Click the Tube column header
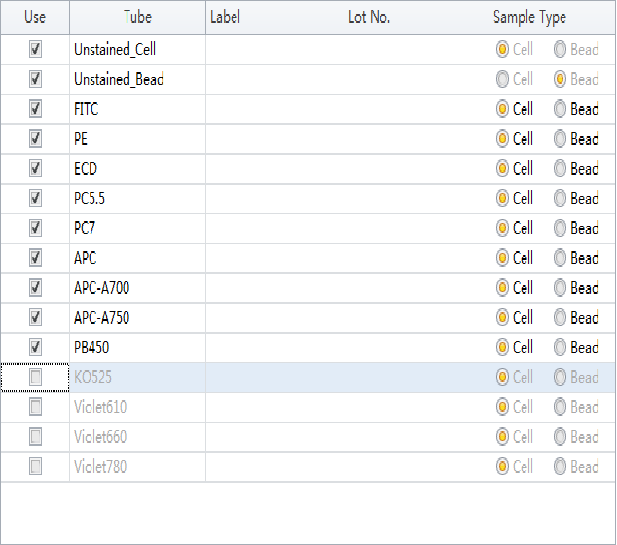The width and height of the screenshot is (617, 545). (x=137, y=17)
